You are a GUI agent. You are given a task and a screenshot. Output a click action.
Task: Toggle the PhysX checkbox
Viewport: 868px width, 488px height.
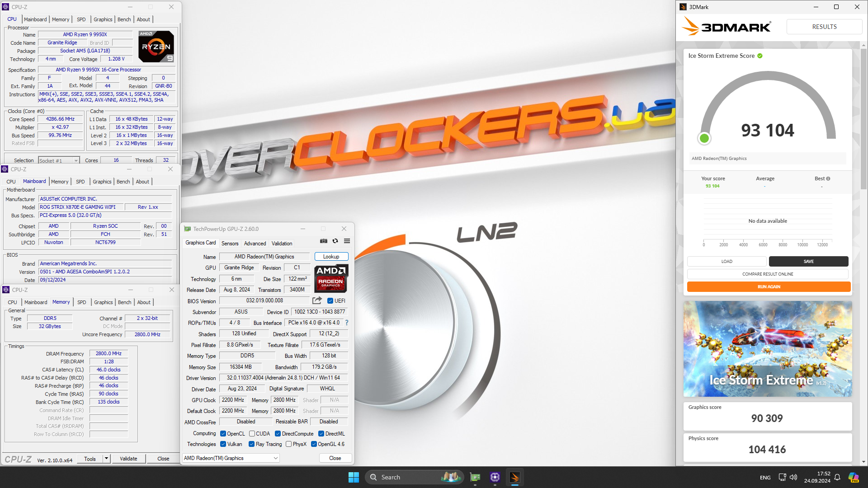pyautogui.click(x=288, y=444)
